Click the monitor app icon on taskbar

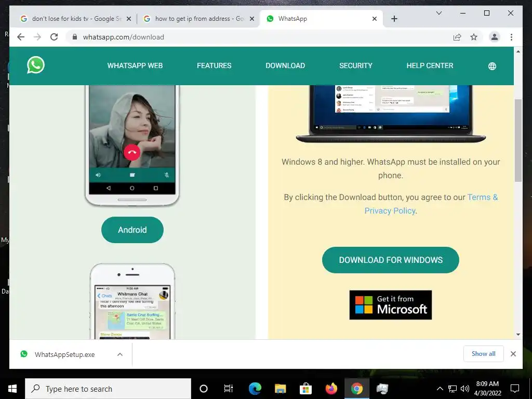[382, 389]
